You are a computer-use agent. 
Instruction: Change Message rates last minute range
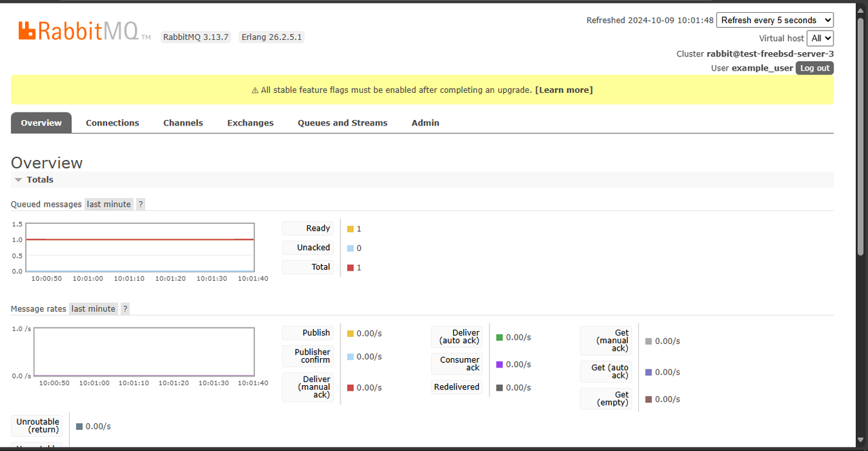coord(94,309)
